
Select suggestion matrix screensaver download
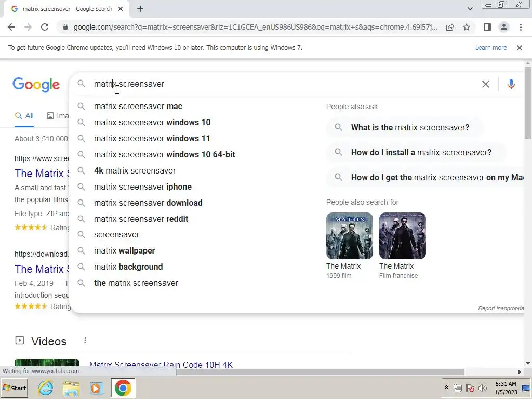[148, 203]
